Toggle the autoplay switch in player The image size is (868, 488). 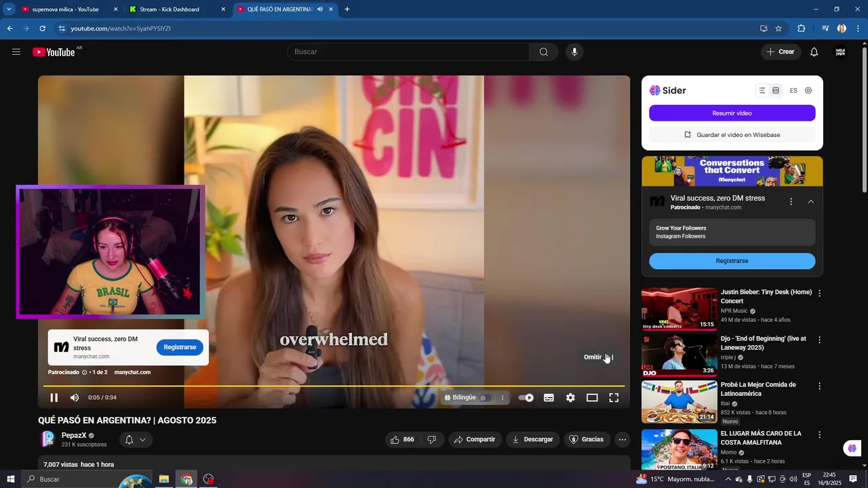(x=526, y=398)
